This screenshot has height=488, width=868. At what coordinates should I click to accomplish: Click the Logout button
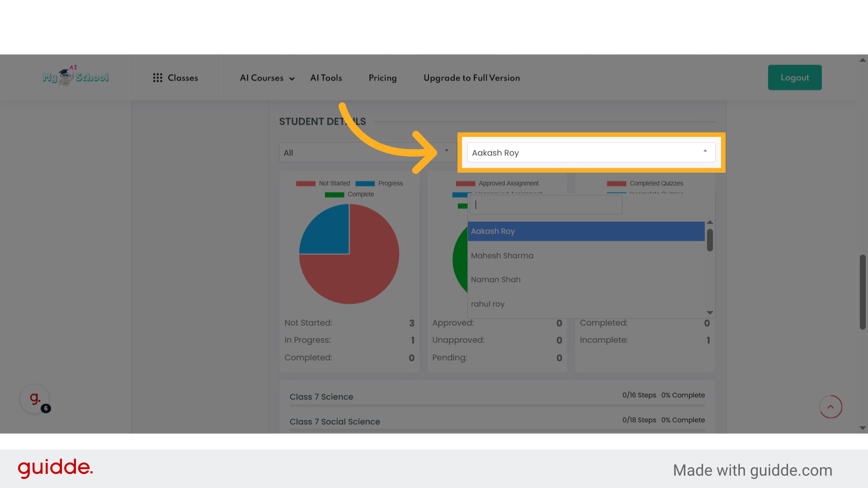click(794, 77)
